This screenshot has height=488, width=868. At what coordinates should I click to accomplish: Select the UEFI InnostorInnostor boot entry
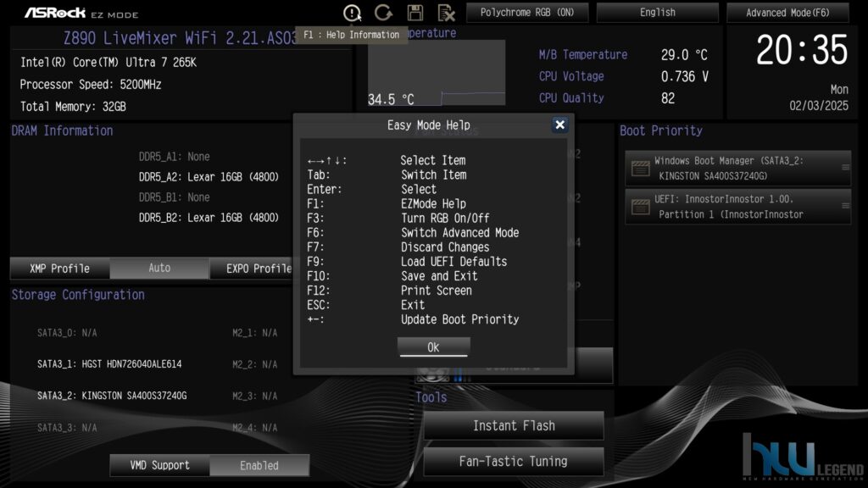point(738,207)
